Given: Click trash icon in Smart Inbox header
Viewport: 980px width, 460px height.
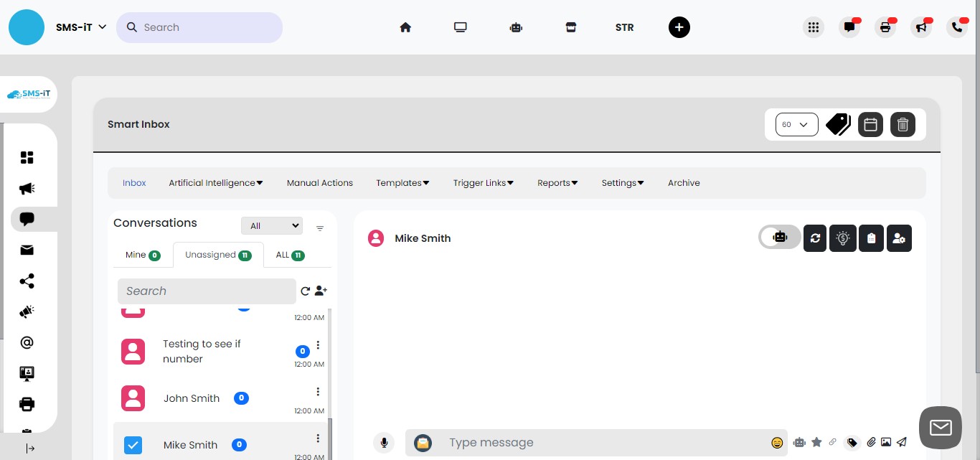Looking at the screenshot, I should point(903,124).
